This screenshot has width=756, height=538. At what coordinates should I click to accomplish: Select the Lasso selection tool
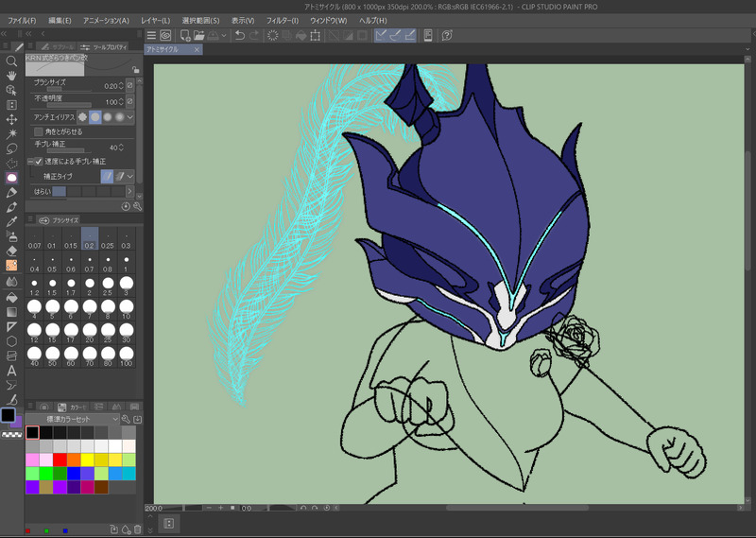(x=11, y=148)
